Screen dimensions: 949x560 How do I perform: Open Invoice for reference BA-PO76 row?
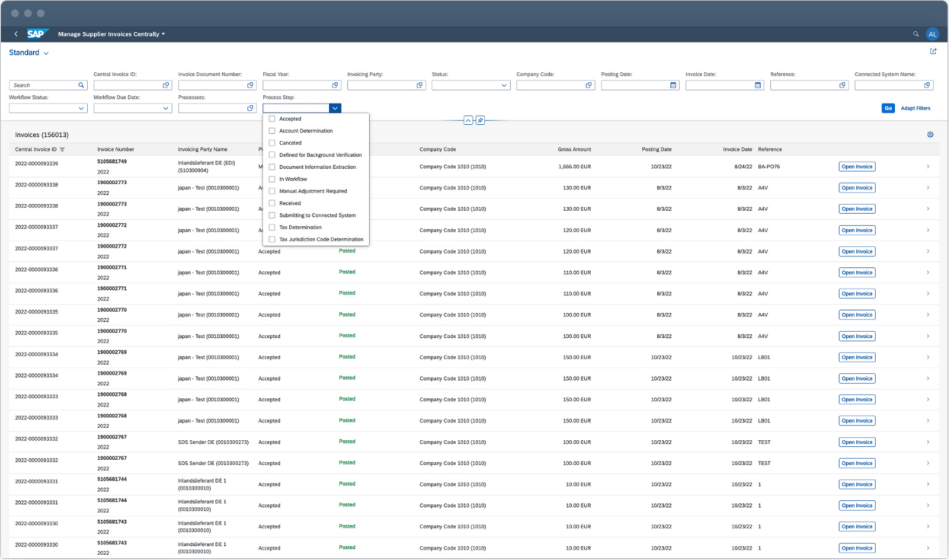(857, 167)
